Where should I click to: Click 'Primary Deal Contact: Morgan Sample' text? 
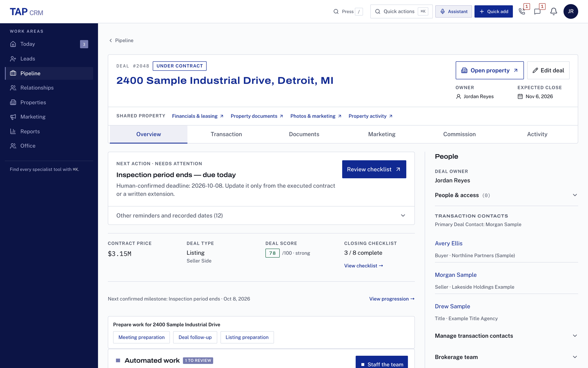[478, 224]
